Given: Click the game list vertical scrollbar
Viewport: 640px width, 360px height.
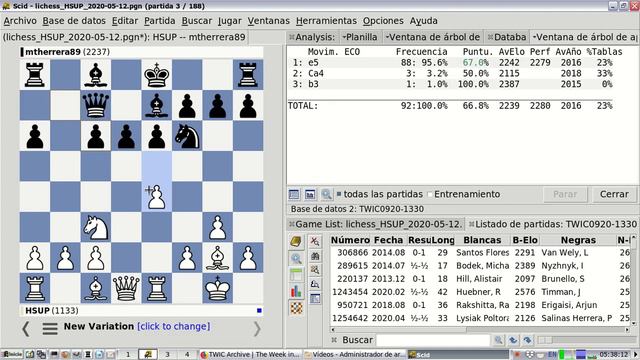Looking at the screenshot, I should (x=633, y=280).
